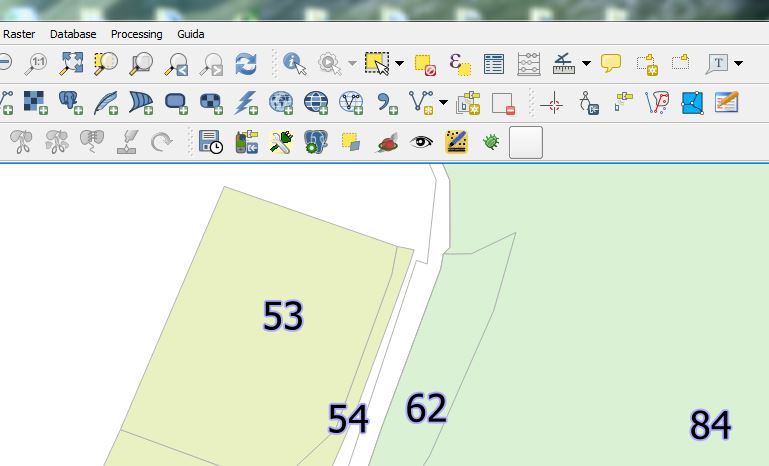Open the Processing menu
769x466 pixels.
(x=136, y=34)
